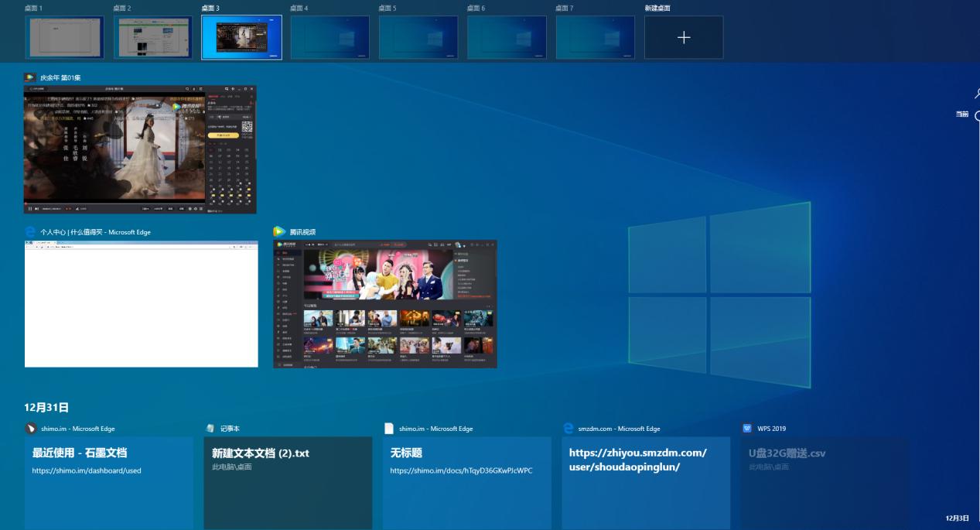This screenshot has width=980, height=530.
Task: Open the 最近使用 - 石墨文档 timeline card
Action: [x=109, y=480]
